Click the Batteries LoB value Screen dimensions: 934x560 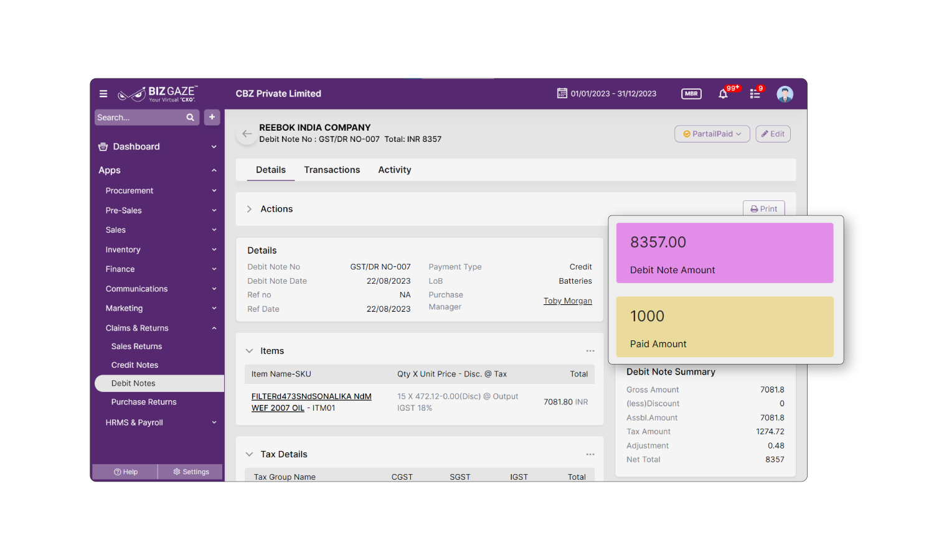[x=575, y=281]
